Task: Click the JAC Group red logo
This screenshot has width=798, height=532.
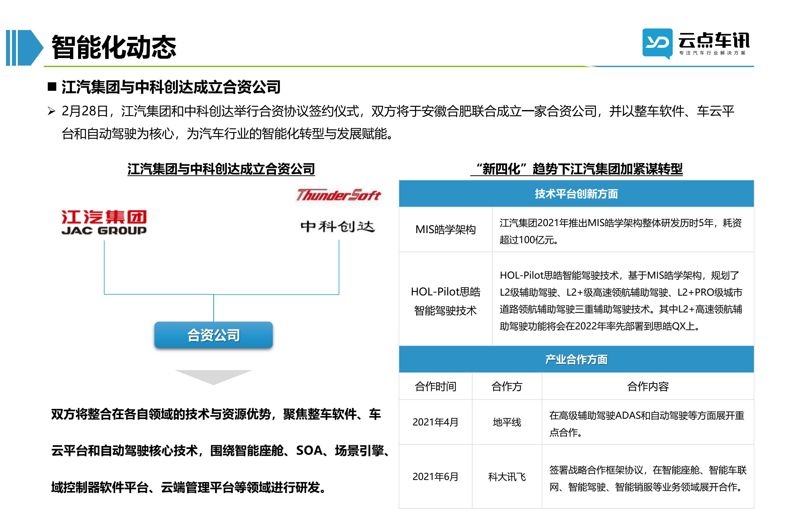Action: [104, 222]
